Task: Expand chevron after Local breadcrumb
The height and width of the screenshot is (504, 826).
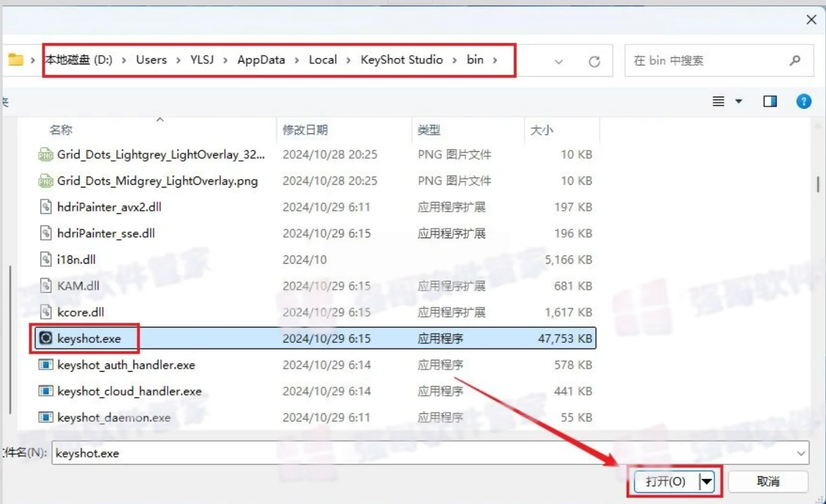Action: click(x=348, y=60)
